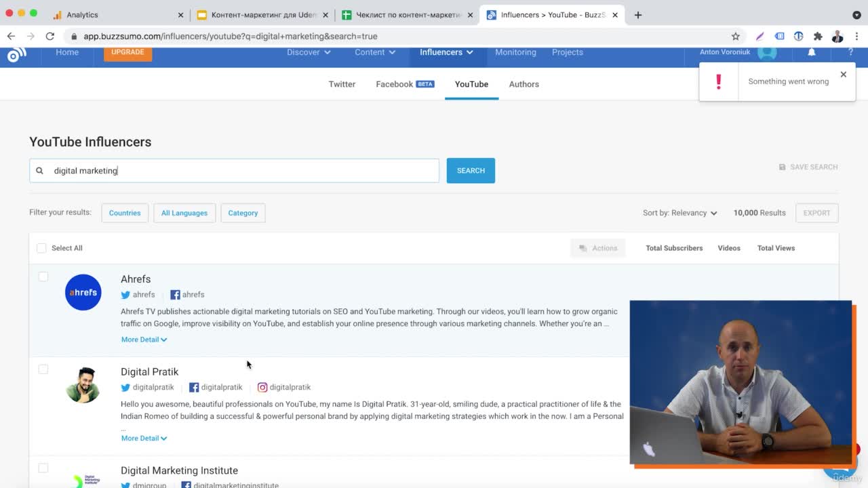Go to Home in the navbar
The width and height of the screenshot is (868, 488).
click(67, 52)
